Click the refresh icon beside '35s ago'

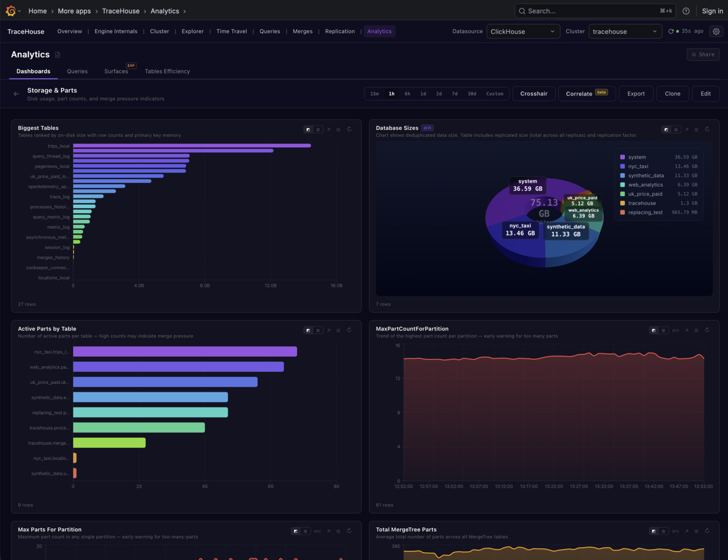click(671, 31)
